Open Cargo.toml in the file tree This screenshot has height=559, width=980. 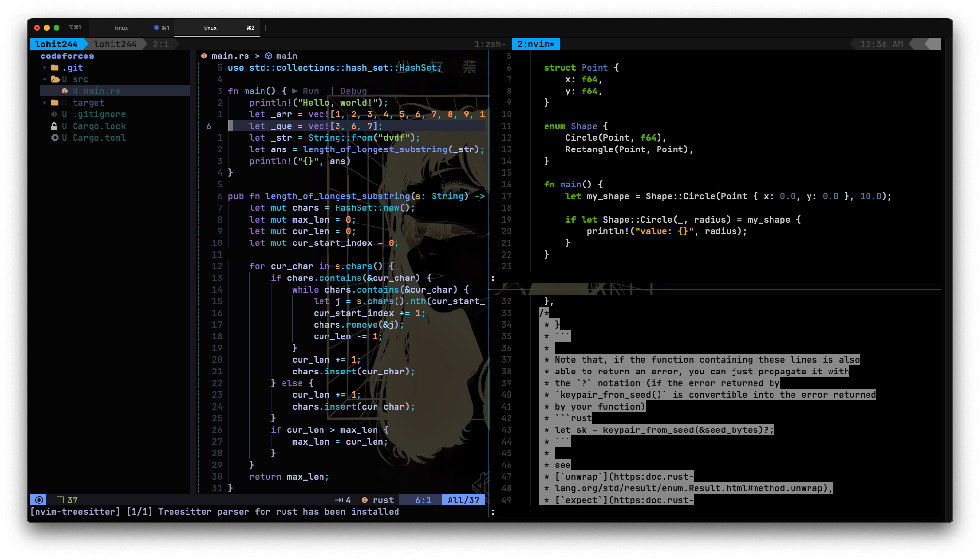(99, 138)
